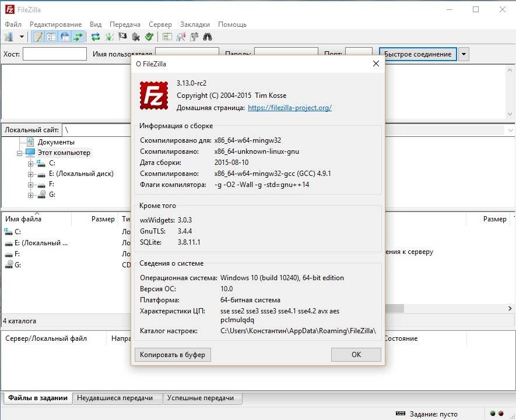Click the Локальный сайт path field
This screenshot has width=516, height=420.
[97, 130]
